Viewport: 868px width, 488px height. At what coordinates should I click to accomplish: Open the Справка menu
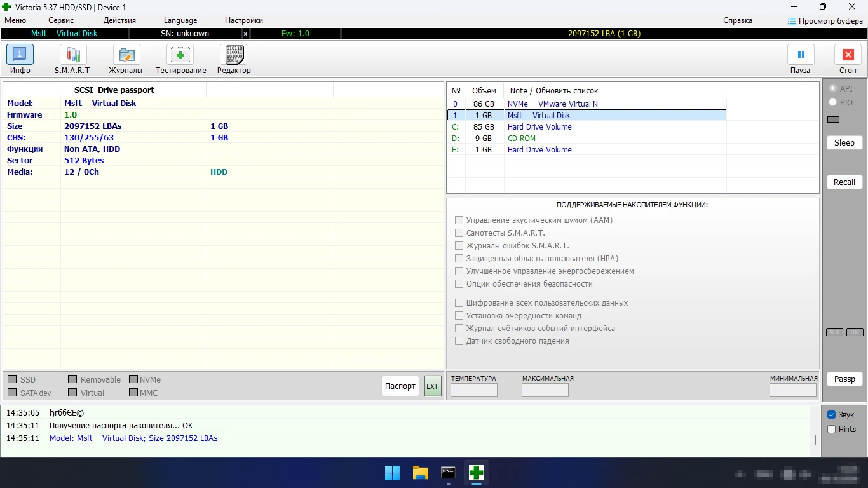[738, 20]
